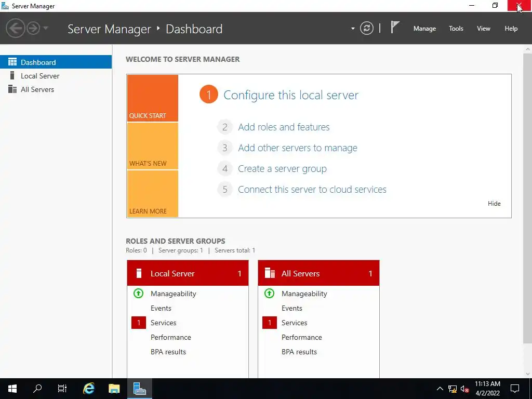532x399 pixels.
Task: Open Events in Local Server tile
Action: [x=161, y=308]
